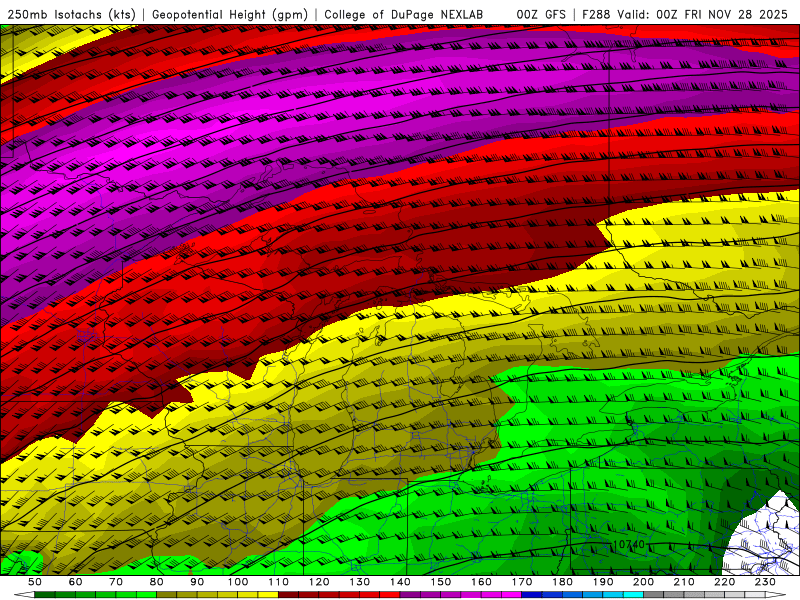Click the 190 value on the legend scale
This screenshot has width=800, height=600.
tap(603, 582)
